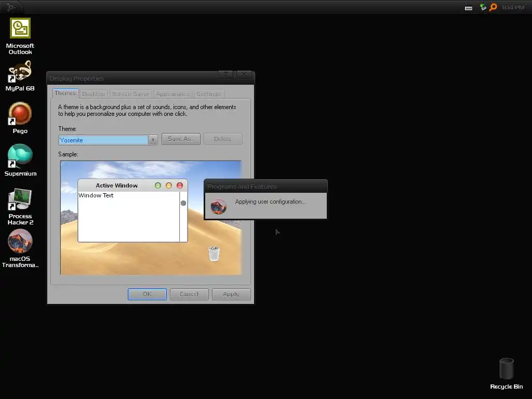Click the help button in Display Properties title bar
This screenshot has height=399, width=532.
click(225, 75)
